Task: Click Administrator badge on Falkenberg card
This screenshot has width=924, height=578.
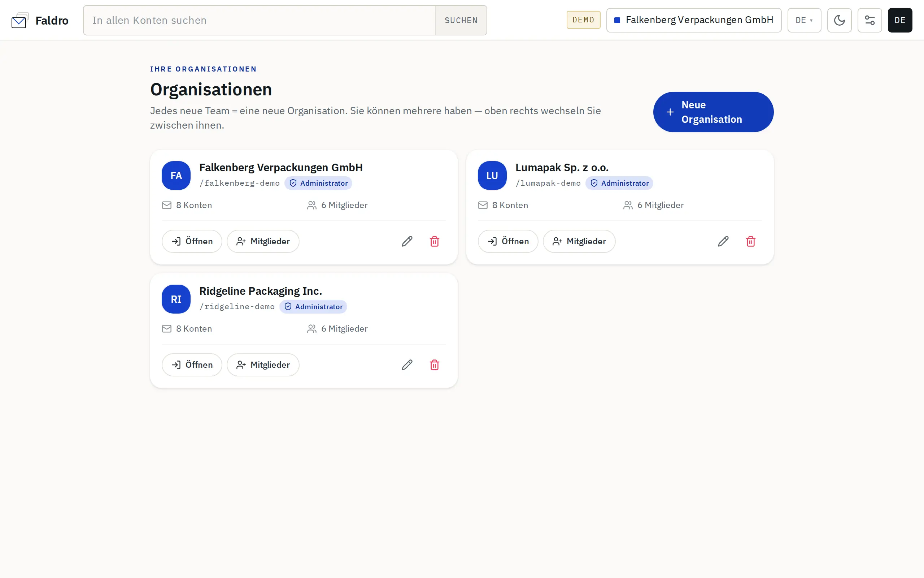Action: click(318, 183)
